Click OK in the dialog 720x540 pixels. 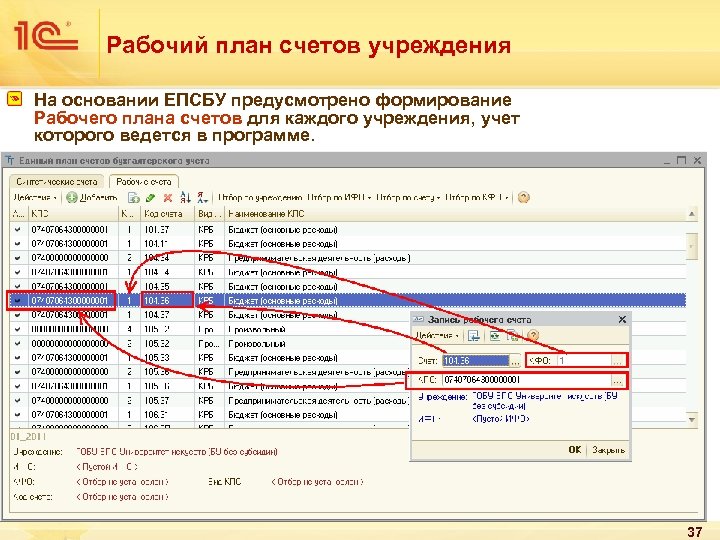574,450
